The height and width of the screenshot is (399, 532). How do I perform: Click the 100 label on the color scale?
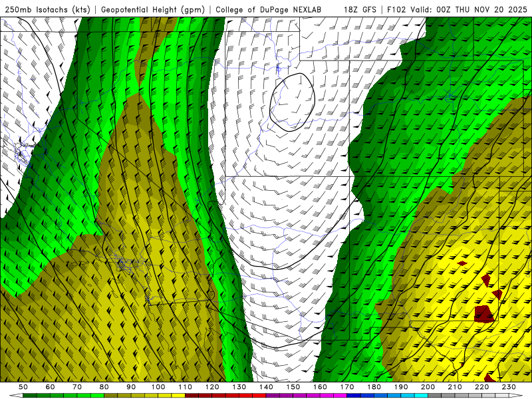coord(158,387)
